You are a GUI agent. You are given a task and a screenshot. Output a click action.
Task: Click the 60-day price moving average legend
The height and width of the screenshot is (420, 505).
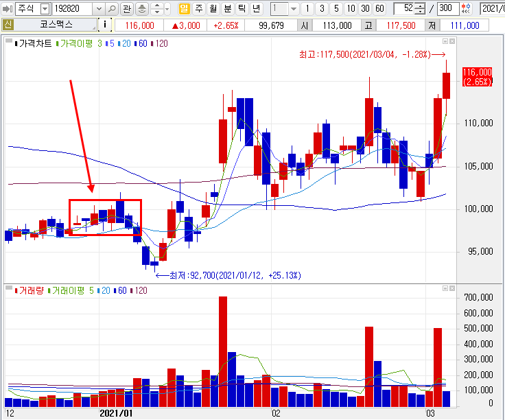click(141, 43)
